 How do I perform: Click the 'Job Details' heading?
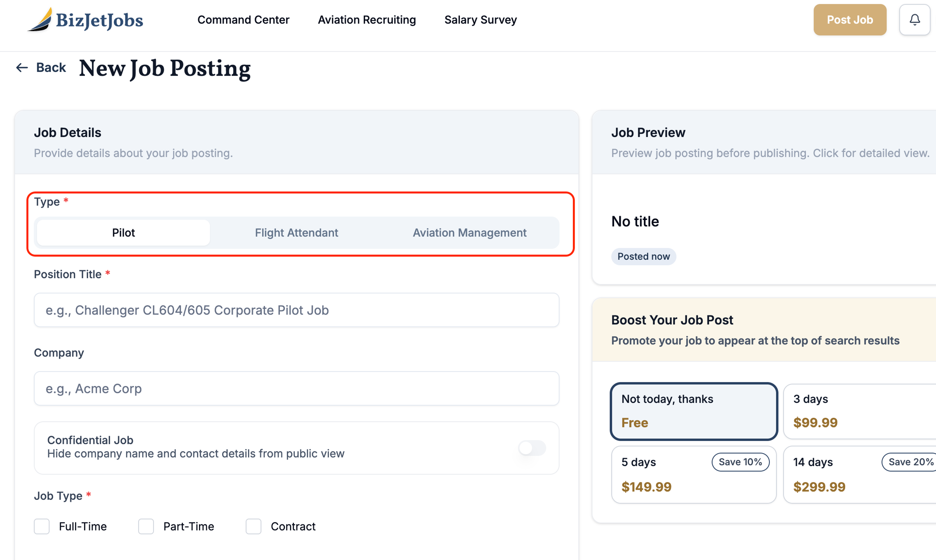click(x=68, y=133)
